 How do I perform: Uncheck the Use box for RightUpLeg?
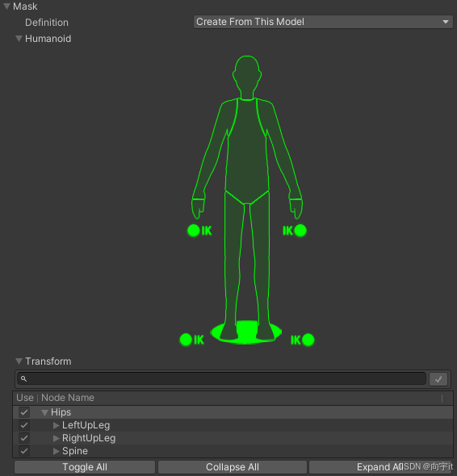click(24, 438)
